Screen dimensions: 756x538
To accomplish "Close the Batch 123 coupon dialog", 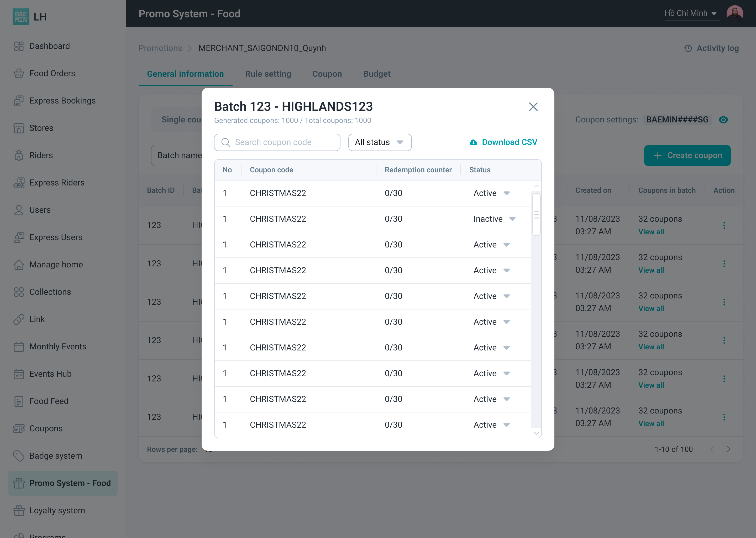I will [533, 107].
